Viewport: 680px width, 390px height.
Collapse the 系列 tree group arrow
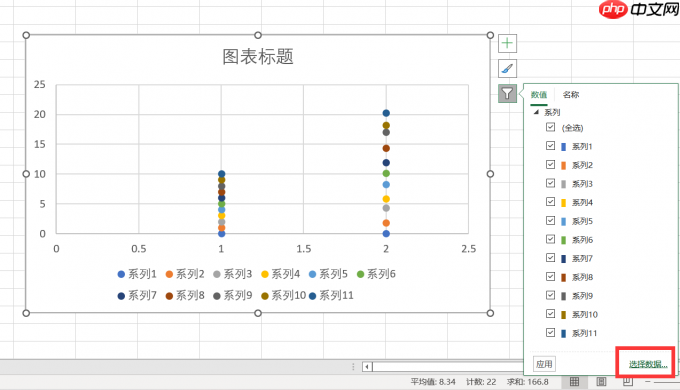(536, 112)
